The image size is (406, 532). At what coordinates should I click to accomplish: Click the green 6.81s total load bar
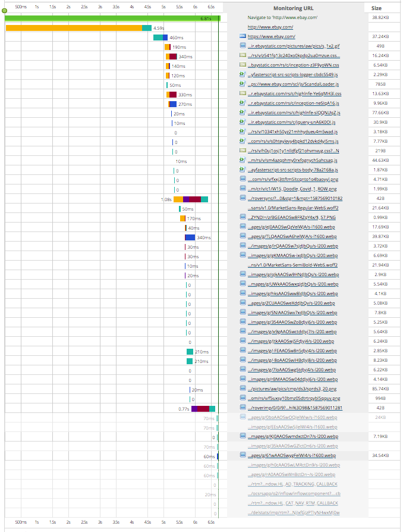coord(112,18)
